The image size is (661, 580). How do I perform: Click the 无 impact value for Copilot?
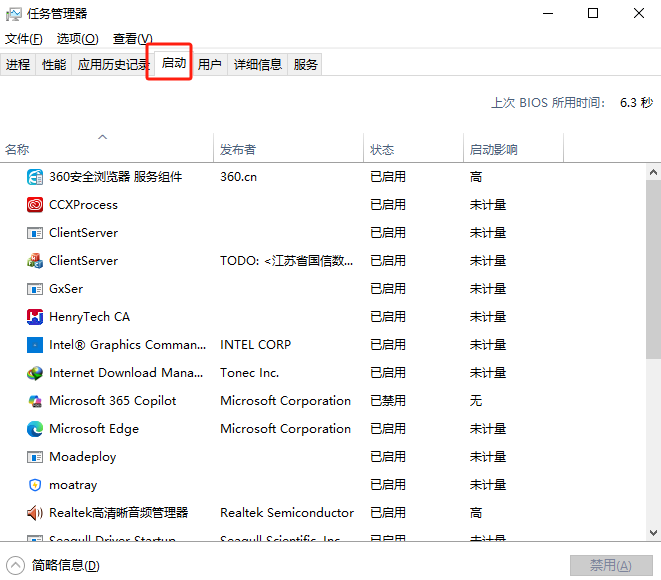pyautogui.click(x=476, y=401)
